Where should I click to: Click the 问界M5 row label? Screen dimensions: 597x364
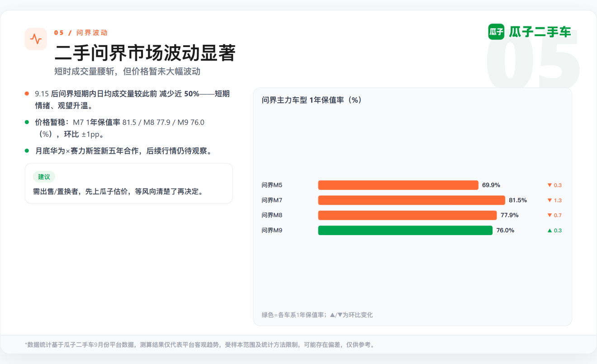[x=272, y=185]
